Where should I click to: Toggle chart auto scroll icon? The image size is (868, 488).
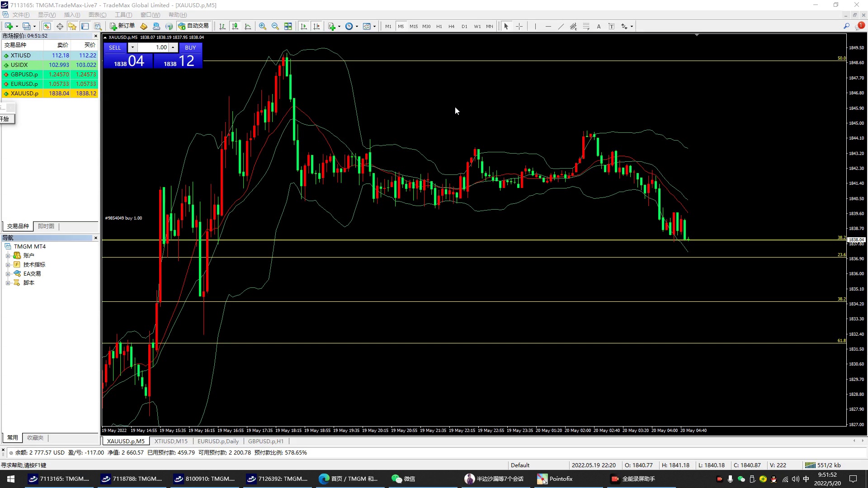tap(304, 26)
